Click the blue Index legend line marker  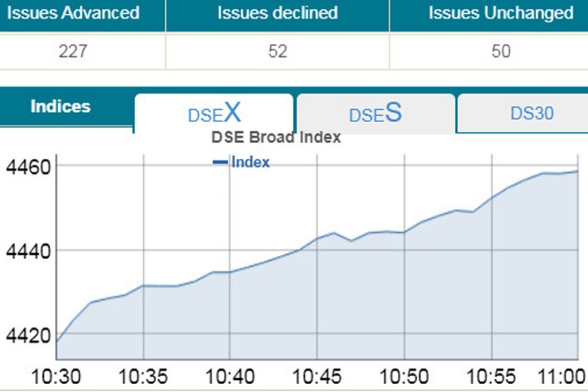220,163
